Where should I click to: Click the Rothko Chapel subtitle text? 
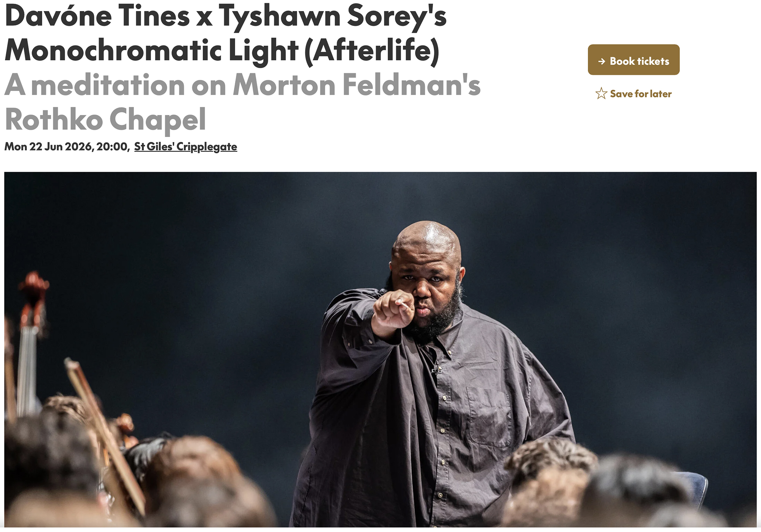tap(105, 119)
